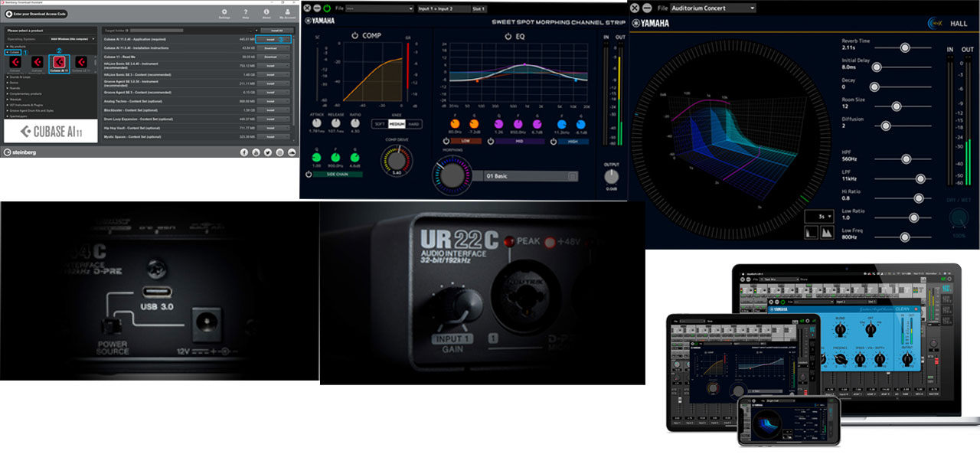Open Auditorium Concert preset dropdown
Viewport: 980px width, 464px height.
pos(713,8)
